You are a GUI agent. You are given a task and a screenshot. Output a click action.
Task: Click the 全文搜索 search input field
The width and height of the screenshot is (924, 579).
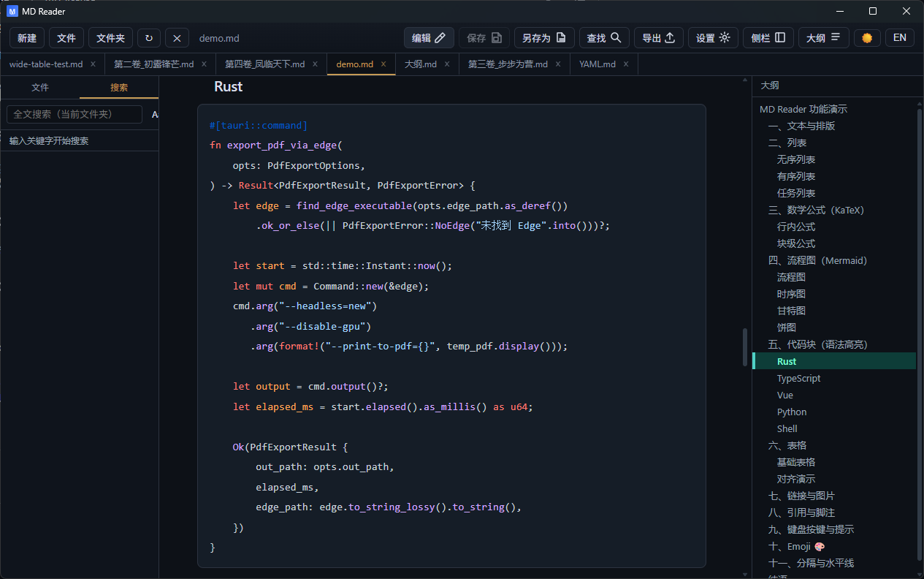[x=75, y=114]
